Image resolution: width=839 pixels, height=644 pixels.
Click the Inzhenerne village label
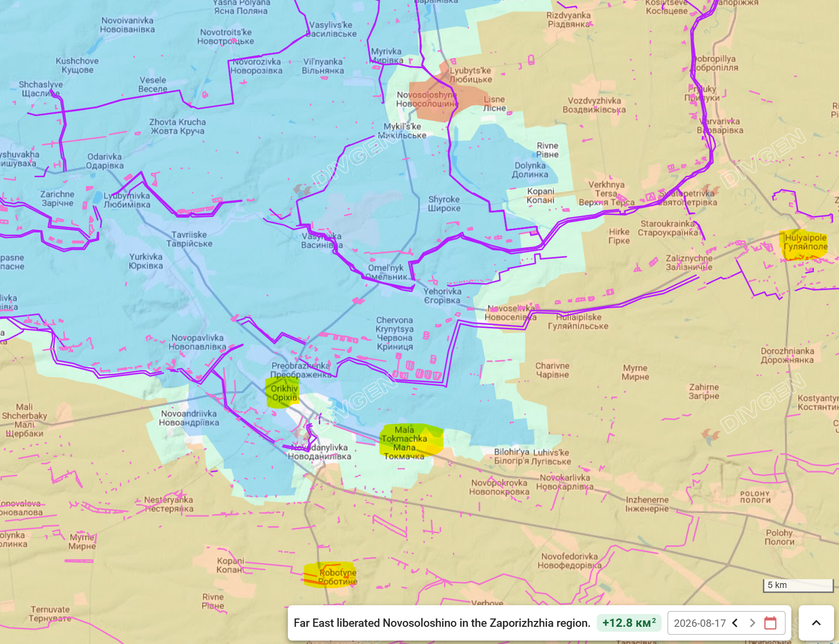647,504
